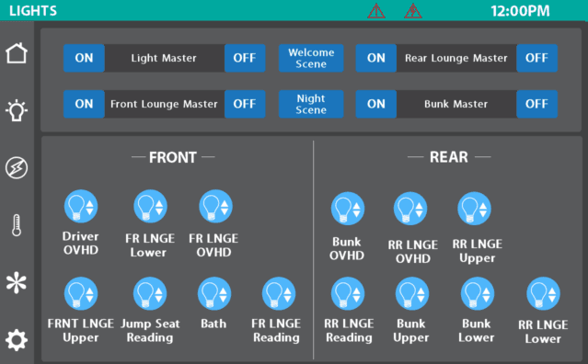
Task: Toggle the FRNT LNGE Upper light
Action: (81, 293)
